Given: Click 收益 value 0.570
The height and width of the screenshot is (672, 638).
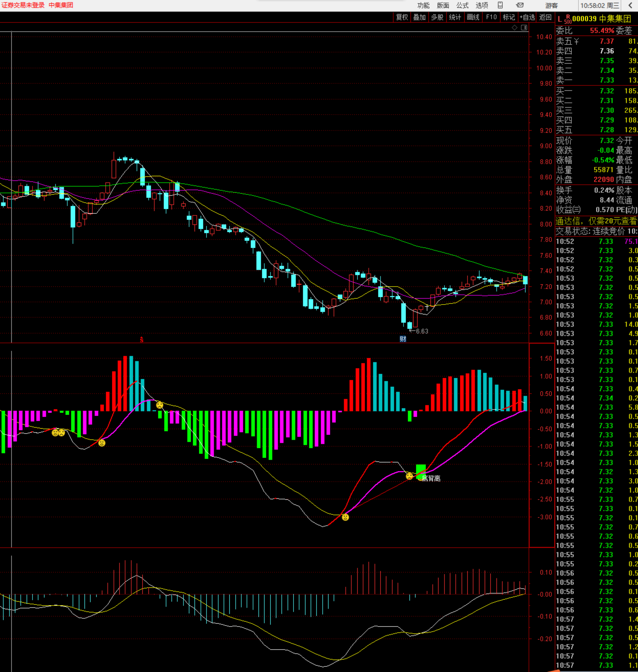Looking at the screenshot, I should point(605,210).
